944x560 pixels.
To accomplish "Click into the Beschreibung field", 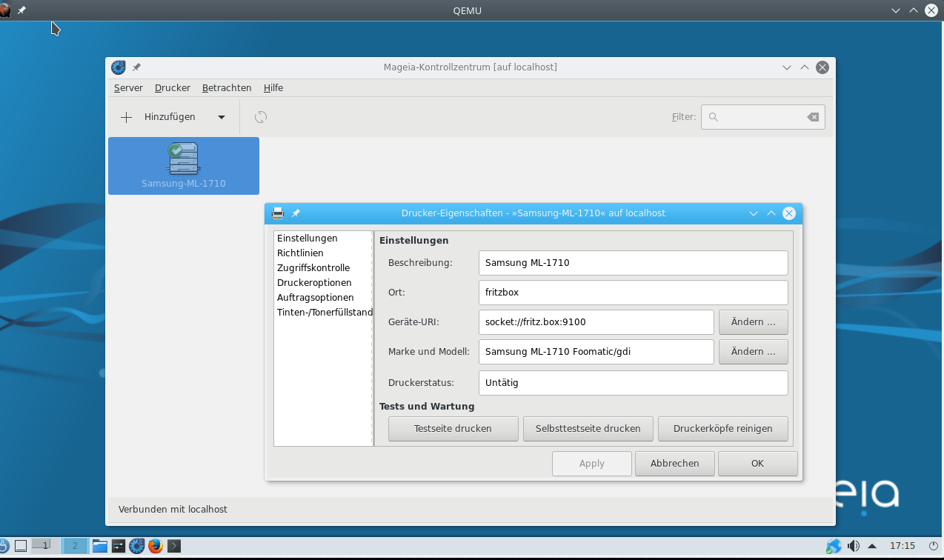I will point(634,263).
